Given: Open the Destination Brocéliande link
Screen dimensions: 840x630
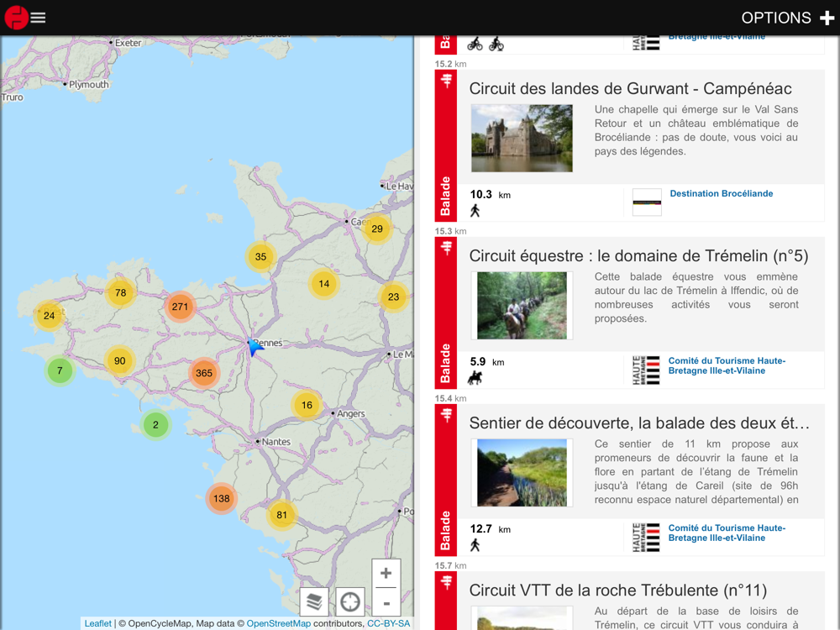Looking at the screenshot, I should pyautogui.click(x=721, y=193).
